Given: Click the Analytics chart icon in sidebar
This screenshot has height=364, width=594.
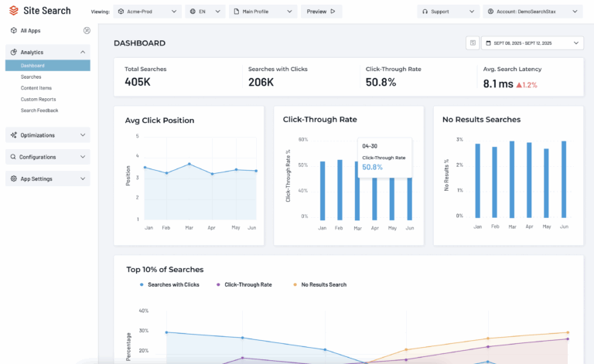Looking at the screenshot, I should point(13,52).
